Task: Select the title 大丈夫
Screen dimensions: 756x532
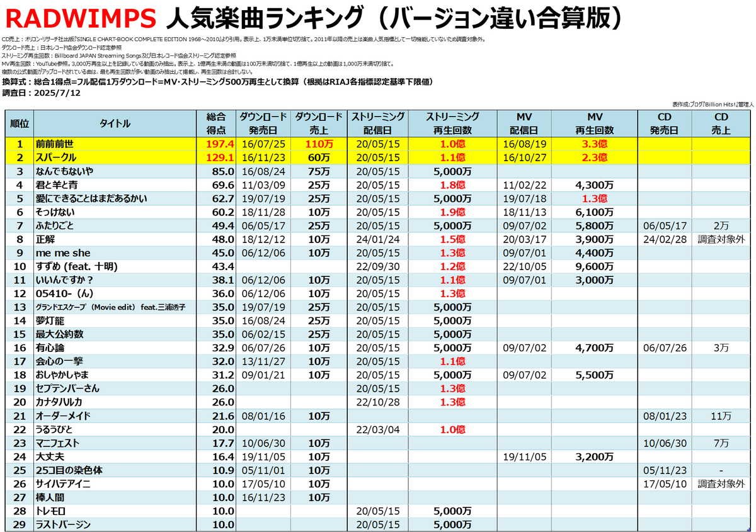Action: pos(50,456)
